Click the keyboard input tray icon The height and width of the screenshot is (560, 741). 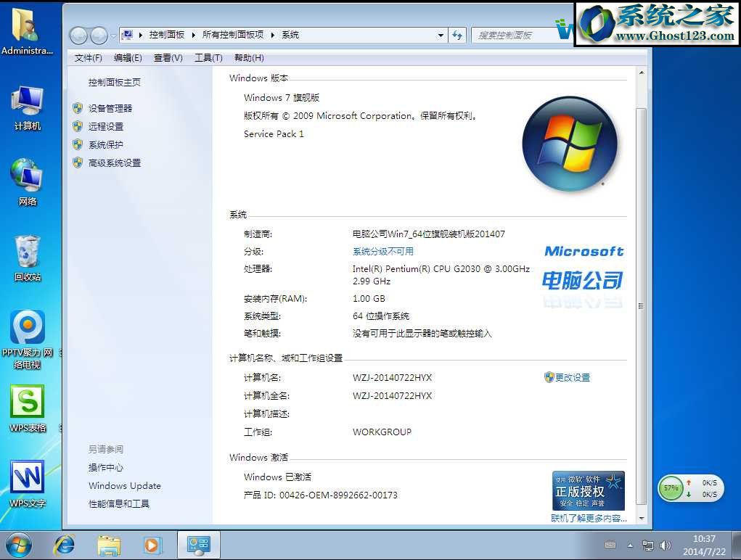point(610,545)
